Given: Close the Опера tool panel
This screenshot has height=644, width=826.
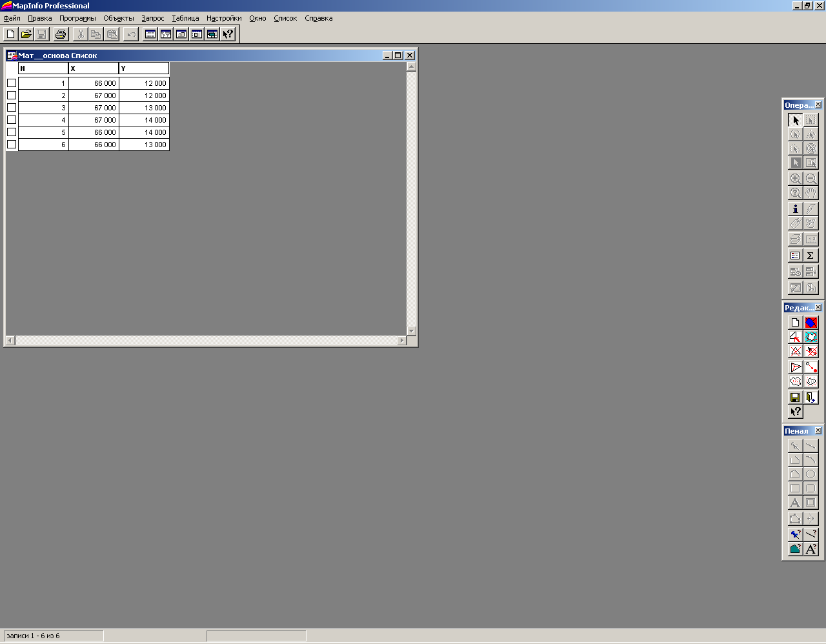Looking at the screenshot, I should (x=818, y=105).
